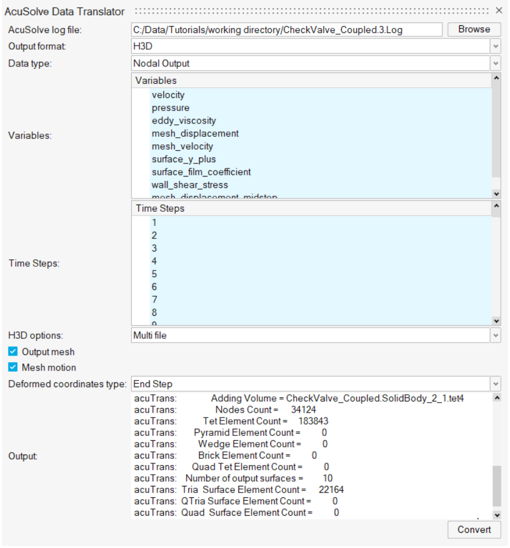The width and height of the screenshot is (510, 548).
Task: Click the Time Steps list scroll-down arrow
Action: [x=496, y=321]
